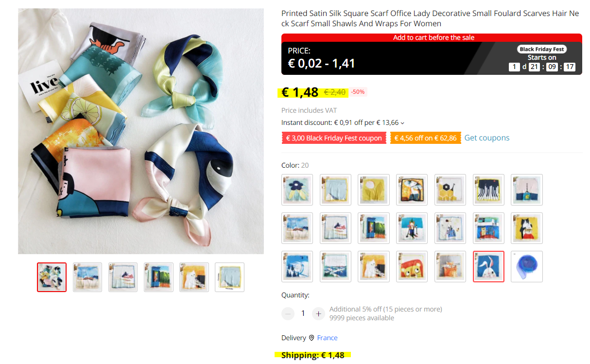
Task: Click the quantity number field
Action: (x=303, y=313)
